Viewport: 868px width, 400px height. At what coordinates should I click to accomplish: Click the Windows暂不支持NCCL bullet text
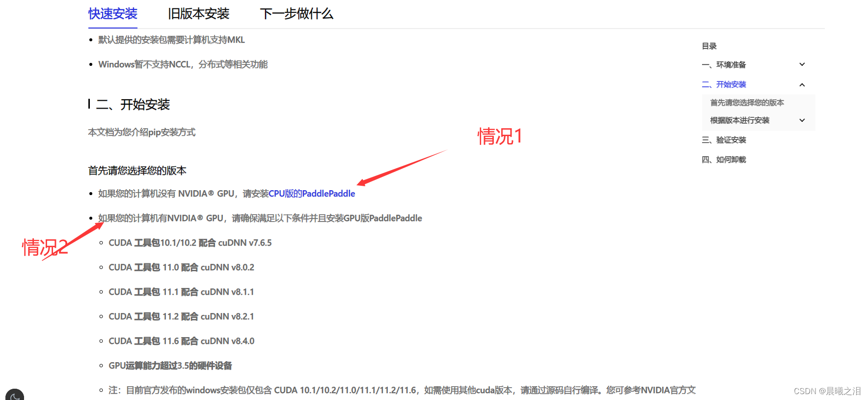coord(183,64)
